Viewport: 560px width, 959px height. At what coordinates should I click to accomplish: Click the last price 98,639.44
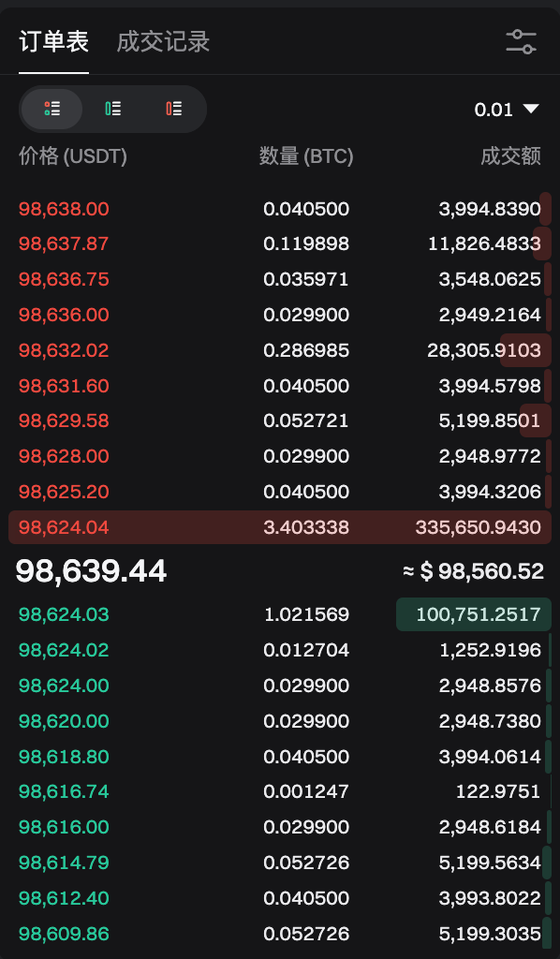[x=91, y=571]
